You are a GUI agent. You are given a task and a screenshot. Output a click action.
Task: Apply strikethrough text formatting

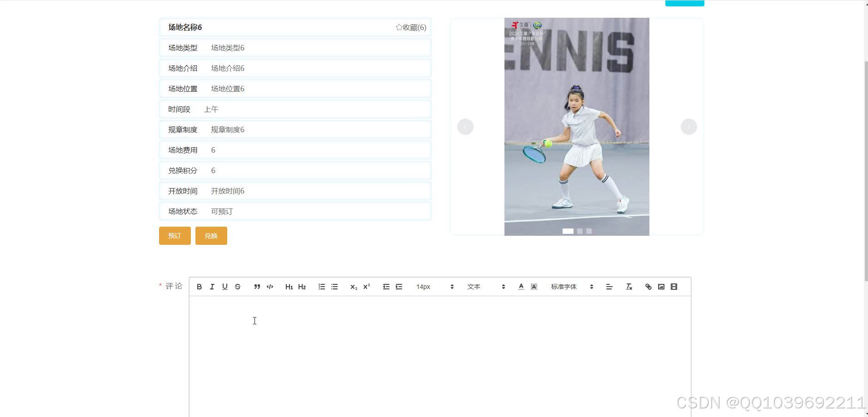[238, 287]
